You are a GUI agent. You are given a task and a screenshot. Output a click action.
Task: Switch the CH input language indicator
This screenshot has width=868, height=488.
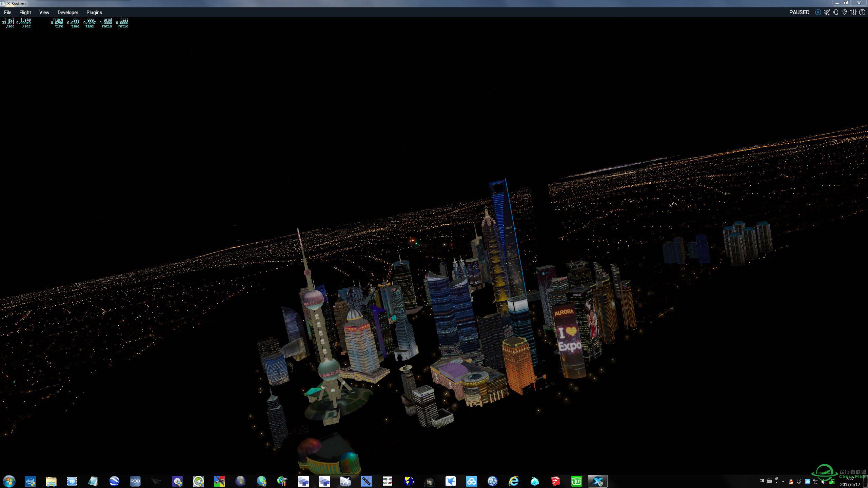(762, 481)
